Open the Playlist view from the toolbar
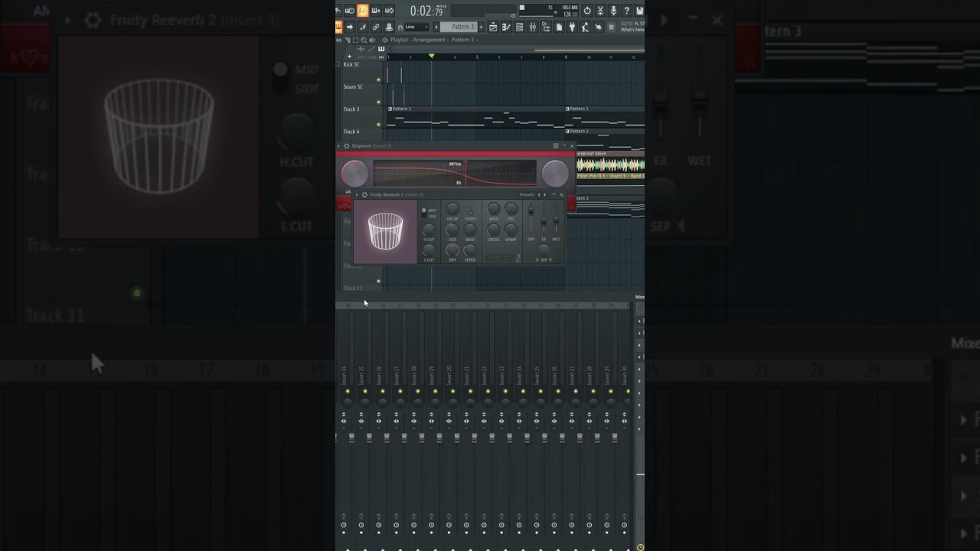This screenshot has height=551, width=980. coord(494,28)
